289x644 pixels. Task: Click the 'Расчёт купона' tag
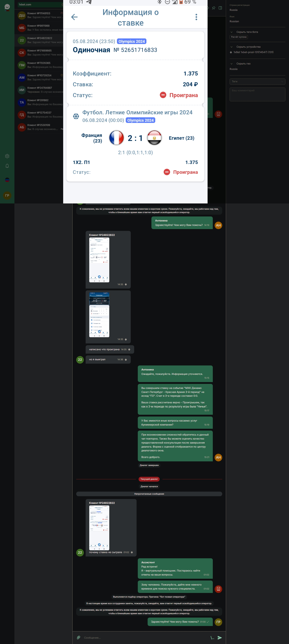click(x=239, y=37)
